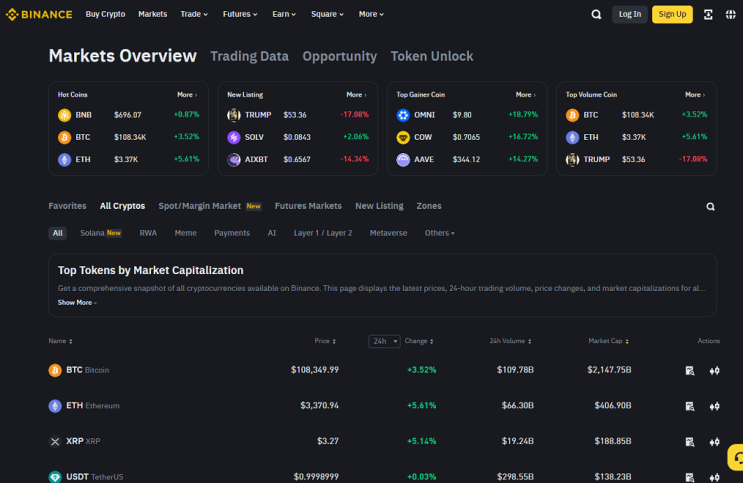The height and width of the screenshot is (483, 743).
Task: Click the XRP row trade icon
Action: click(x=715, y=442)
